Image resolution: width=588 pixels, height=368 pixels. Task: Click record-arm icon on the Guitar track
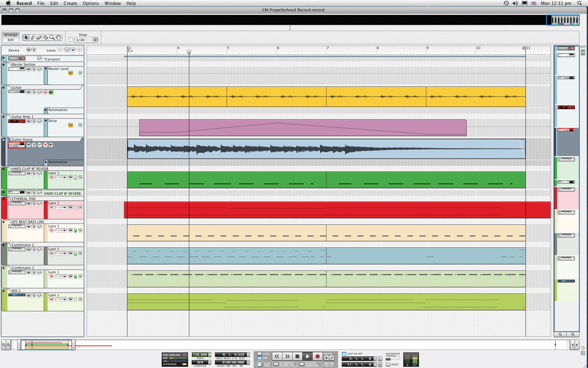coord(45,92)
